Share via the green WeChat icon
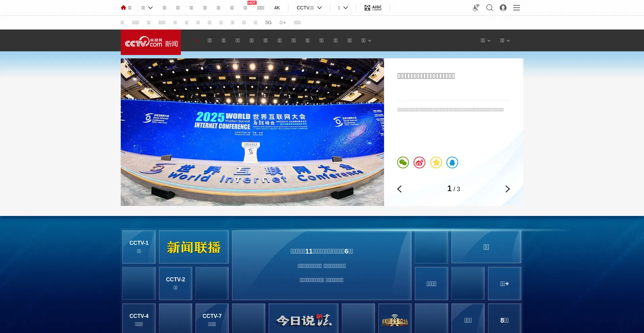 click(403, 163)
